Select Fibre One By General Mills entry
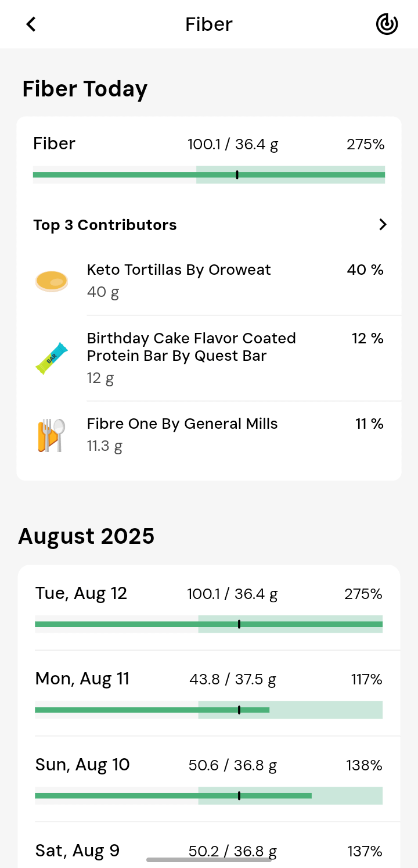Image resolution: width=418 pixels, height=868 pixels. click(x=182, y=424)
